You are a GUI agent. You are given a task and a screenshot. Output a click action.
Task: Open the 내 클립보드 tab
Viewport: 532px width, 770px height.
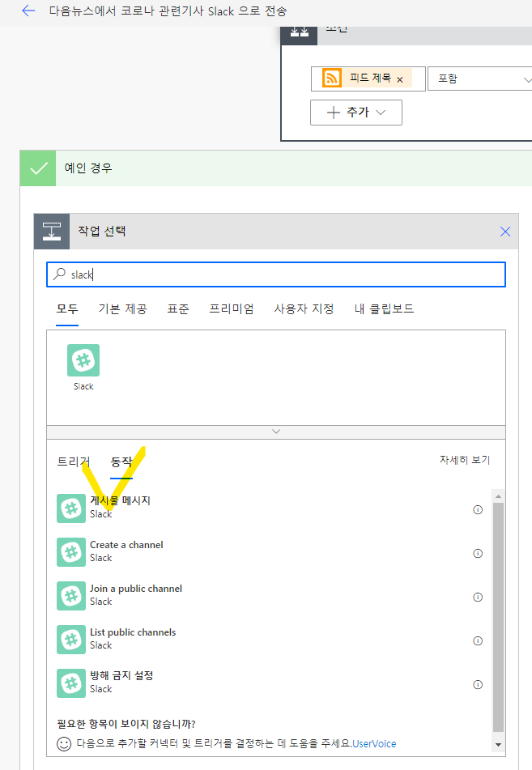coord(384,308)
